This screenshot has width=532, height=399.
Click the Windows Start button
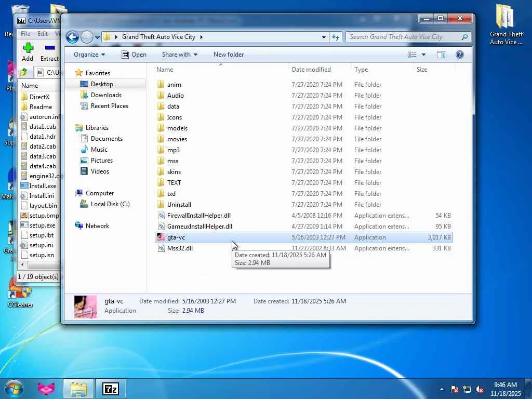tap(14, 389)
